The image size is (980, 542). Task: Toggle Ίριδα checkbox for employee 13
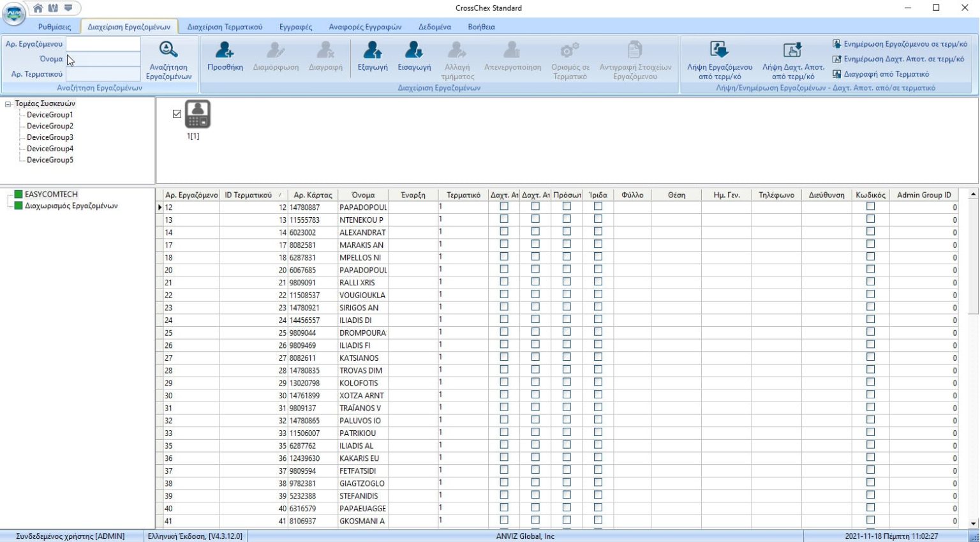point(598,219)
